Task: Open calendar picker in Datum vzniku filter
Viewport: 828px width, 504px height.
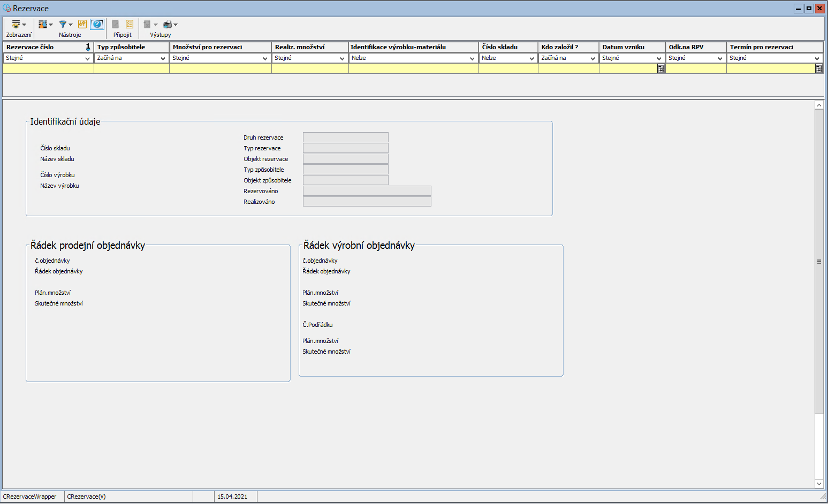Action: pyautogui.click(x=661, y=68)
